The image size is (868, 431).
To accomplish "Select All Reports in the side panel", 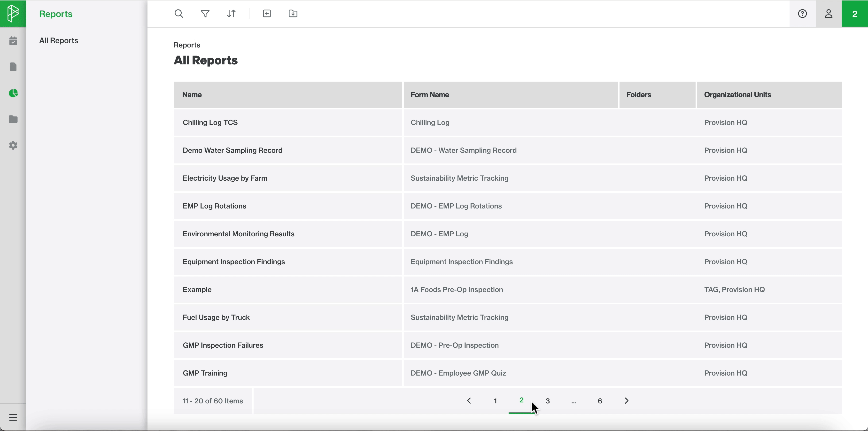I will 59,40.
